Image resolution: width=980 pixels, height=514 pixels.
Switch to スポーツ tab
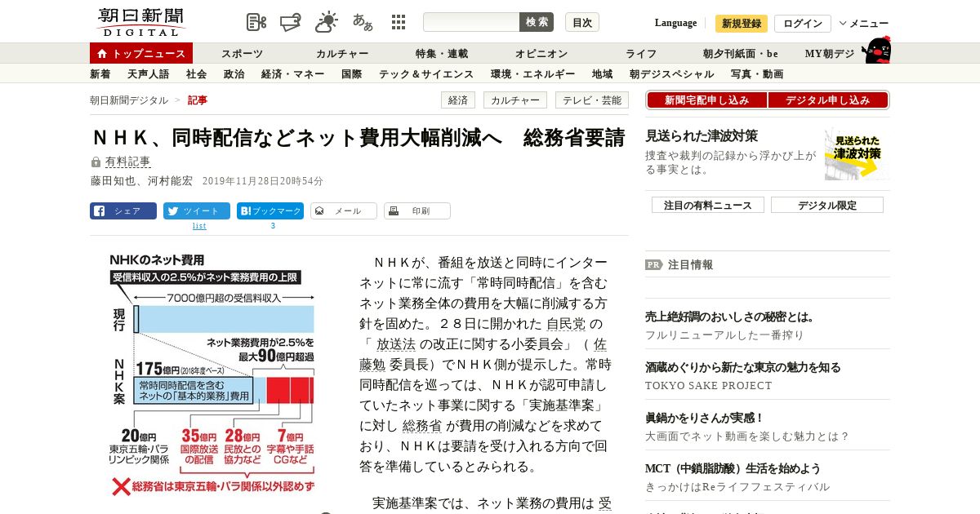(243, 54)
